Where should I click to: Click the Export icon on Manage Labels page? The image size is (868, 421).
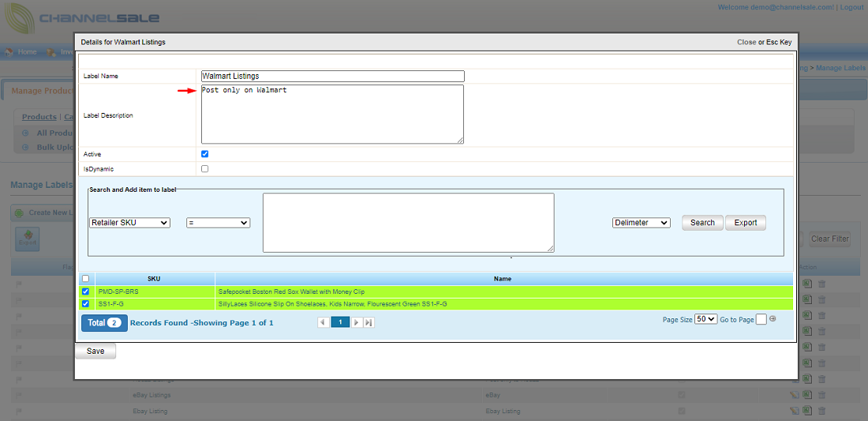click(27, 239)
